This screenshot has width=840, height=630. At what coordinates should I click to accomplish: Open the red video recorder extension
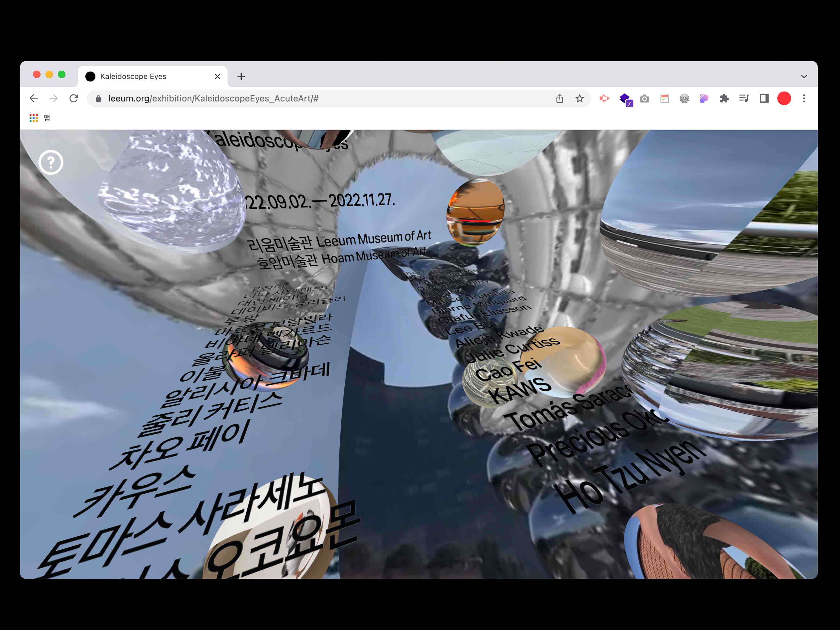(604, 98)
